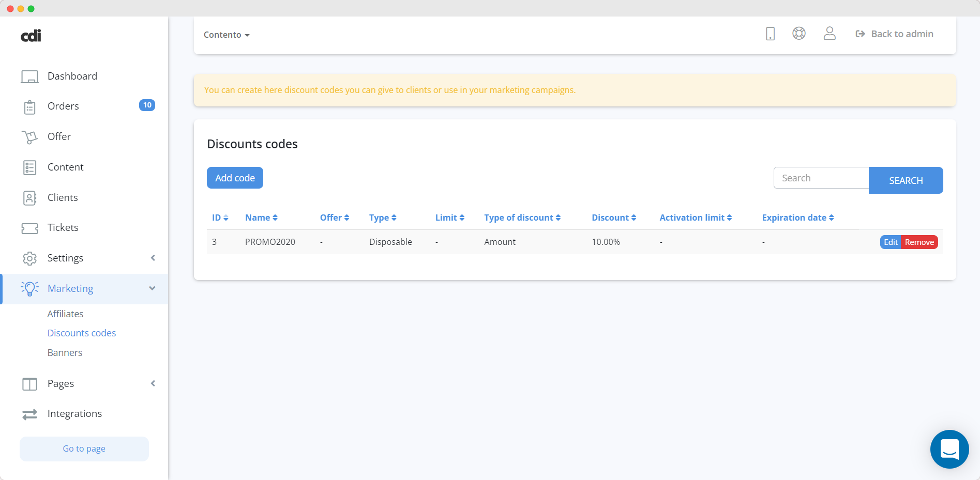Click the Pages layout icon
Screen dimensions: 980x480
coord(29,384)
